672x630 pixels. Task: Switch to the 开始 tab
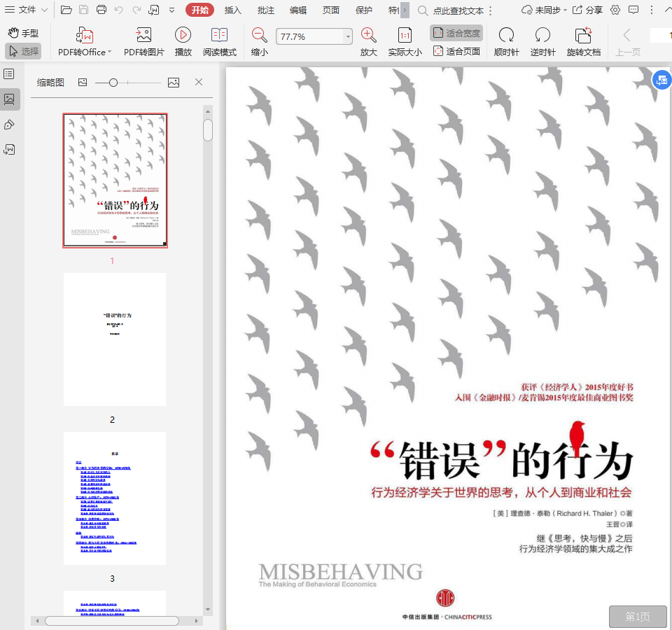click(x=199, y=10)
